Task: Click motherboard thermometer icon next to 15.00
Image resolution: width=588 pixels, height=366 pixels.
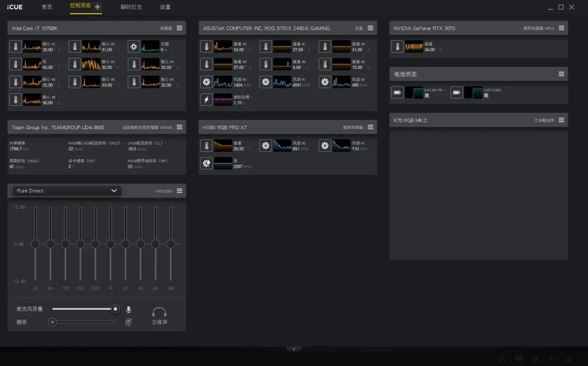Action: click(x=324, y=64)
